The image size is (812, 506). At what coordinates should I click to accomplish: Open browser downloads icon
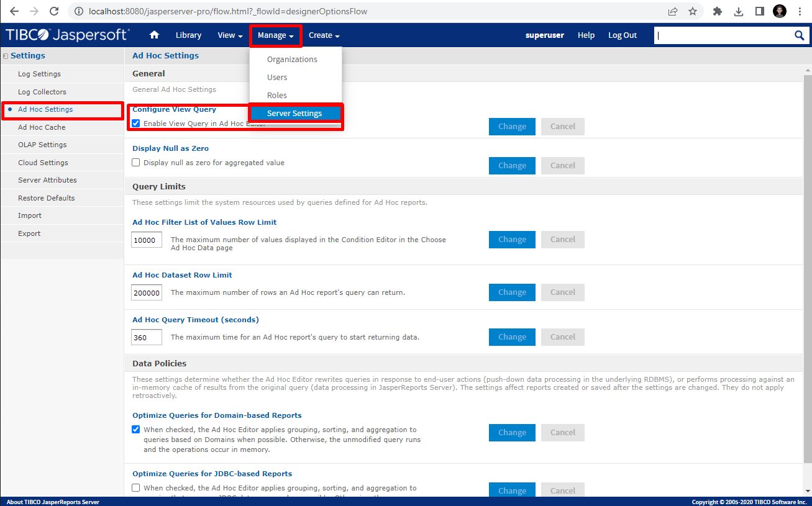point(739,11)
